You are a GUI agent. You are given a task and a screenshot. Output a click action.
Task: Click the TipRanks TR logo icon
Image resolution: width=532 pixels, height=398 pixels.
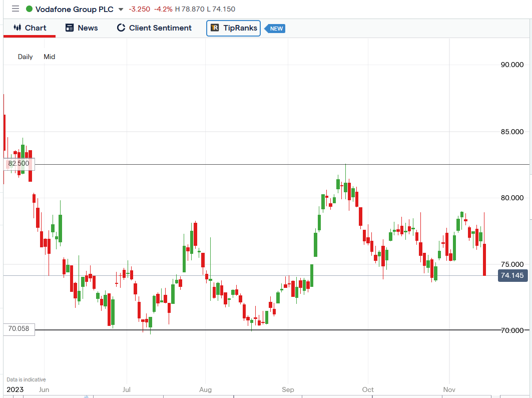pyautogui.click(x=215, y=28)
